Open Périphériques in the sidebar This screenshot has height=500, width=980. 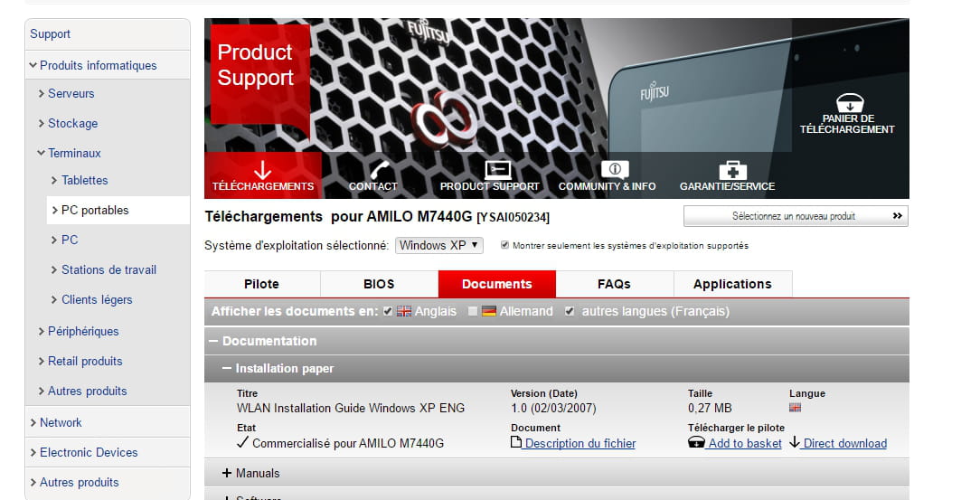coord(83,331)
